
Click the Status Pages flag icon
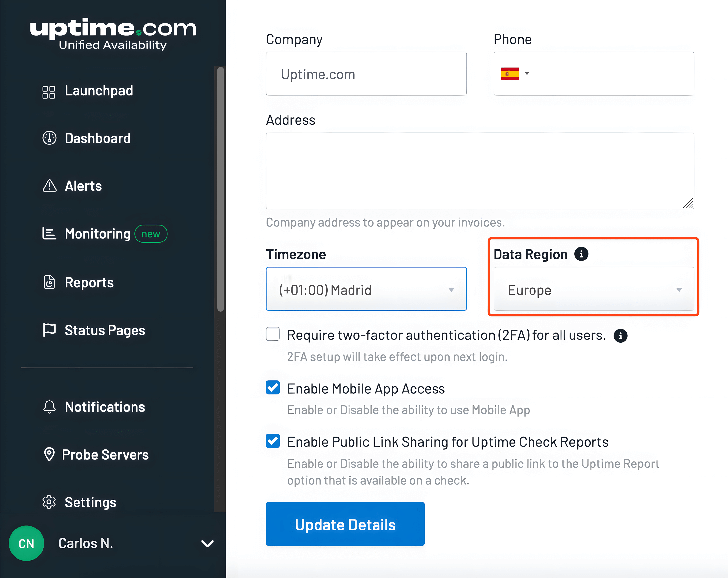(49, 330)
